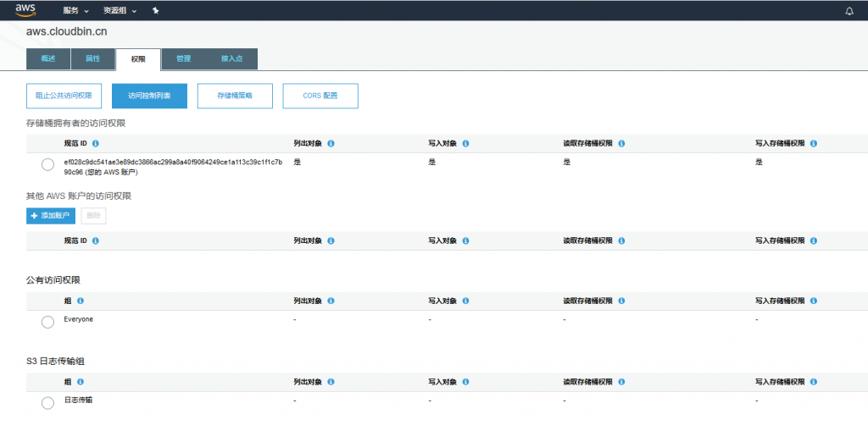Click the 存储桶拥有者的访问权限 heading
868x442 pixels.
pos(75,124)
